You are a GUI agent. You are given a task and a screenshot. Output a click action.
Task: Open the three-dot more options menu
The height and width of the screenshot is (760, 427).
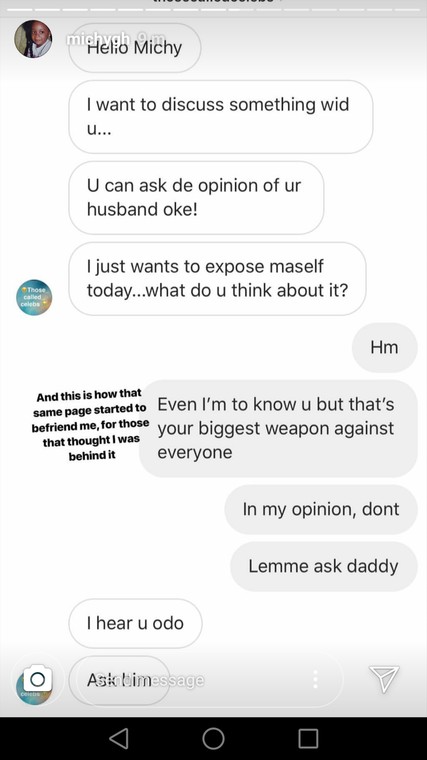click(x=316, y=679)
